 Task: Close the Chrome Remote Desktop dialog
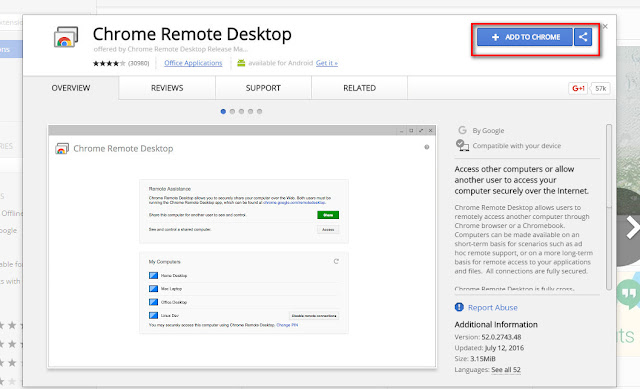coord(605,27)
